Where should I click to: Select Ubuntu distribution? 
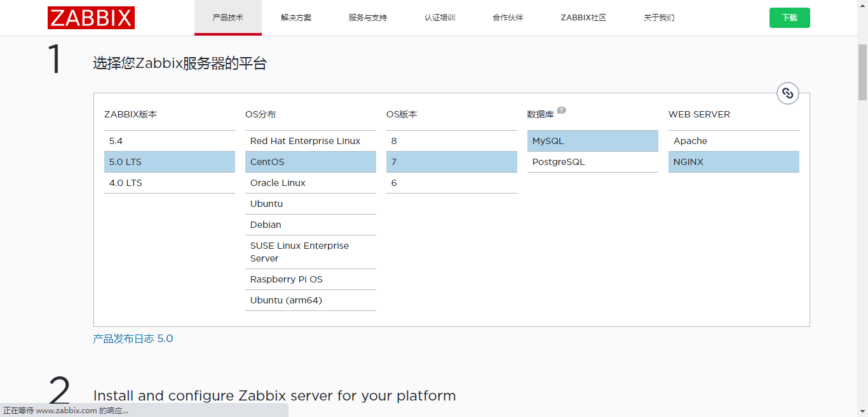(310, 204)
